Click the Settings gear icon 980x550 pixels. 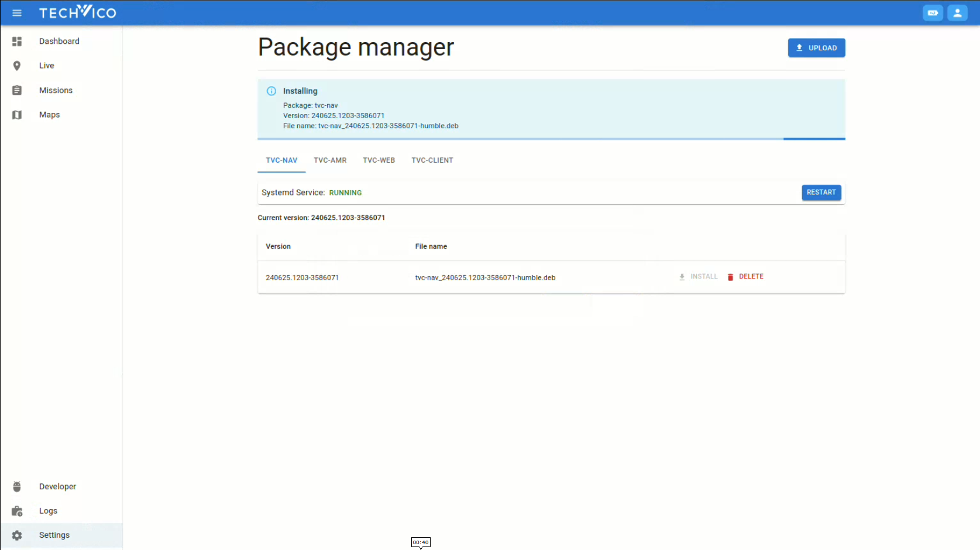(17, 535)
